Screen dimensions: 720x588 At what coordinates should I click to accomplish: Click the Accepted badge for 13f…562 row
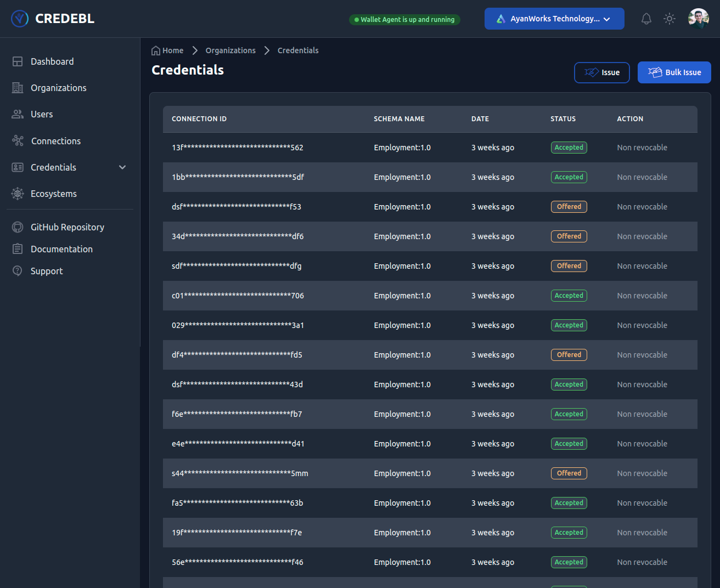click(x=569, y=148)
